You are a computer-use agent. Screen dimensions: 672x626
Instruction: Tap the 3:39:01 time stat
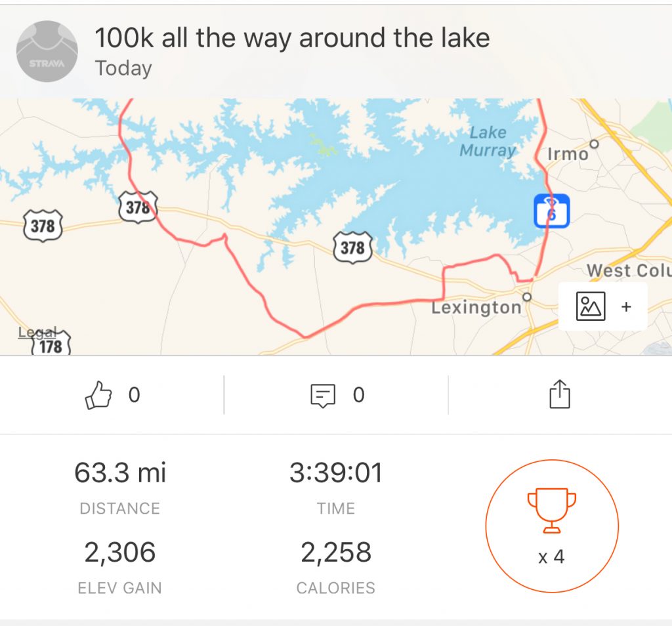tap(335, 472)
